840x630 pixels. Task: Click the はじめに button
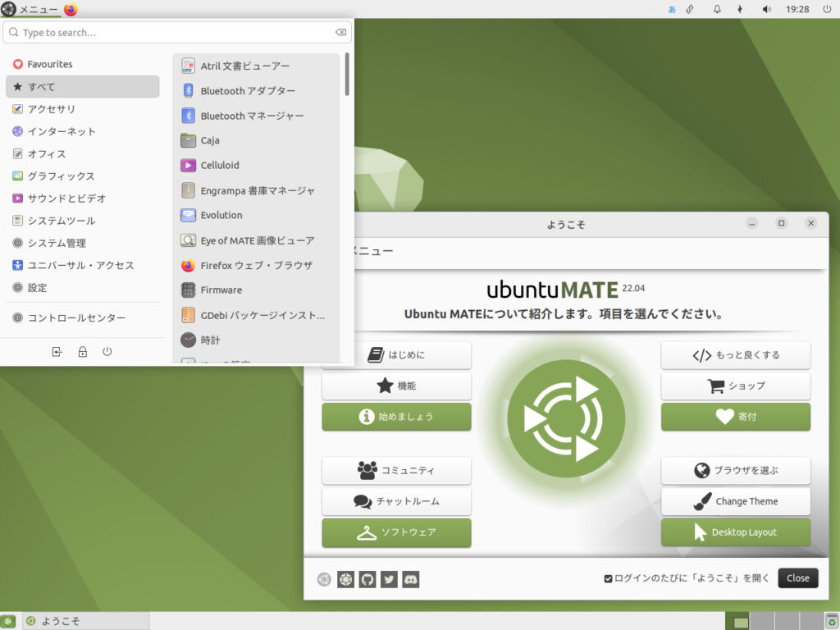[396, 354]
